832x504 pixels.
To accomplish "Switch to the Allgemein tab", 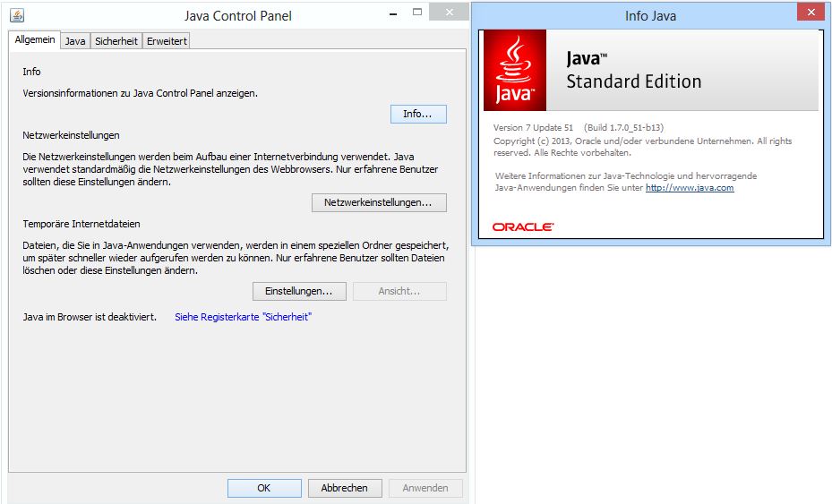I will (35, 40).
